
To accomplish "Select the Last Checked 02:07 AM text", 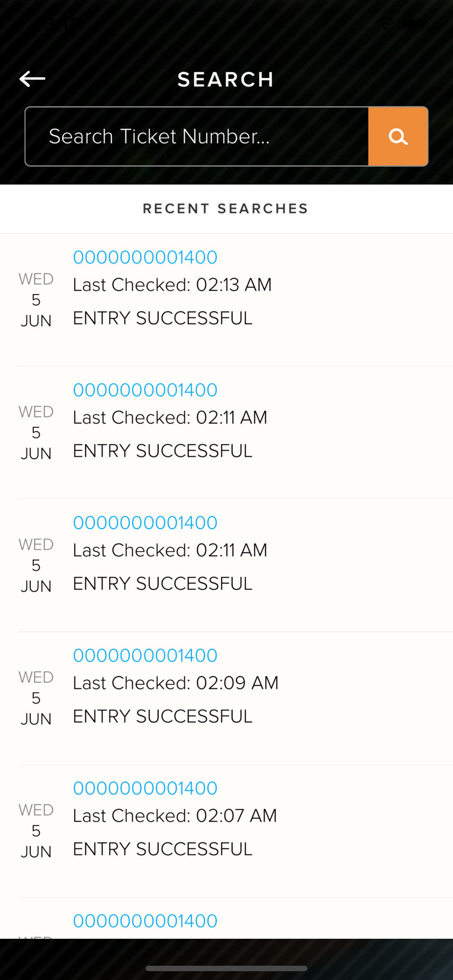I will tap(175, 816).
